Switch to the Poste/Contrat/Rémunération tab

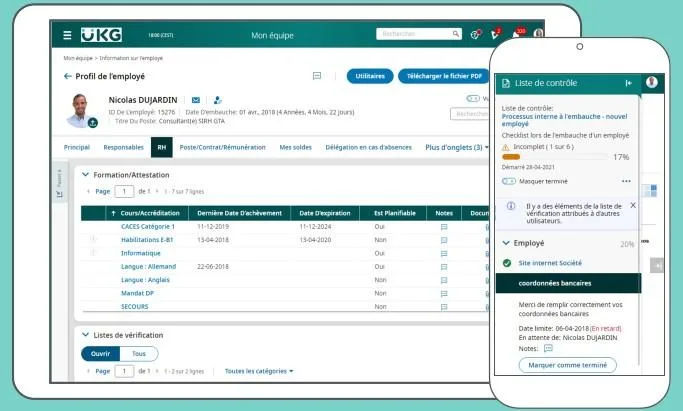(223, 148)
